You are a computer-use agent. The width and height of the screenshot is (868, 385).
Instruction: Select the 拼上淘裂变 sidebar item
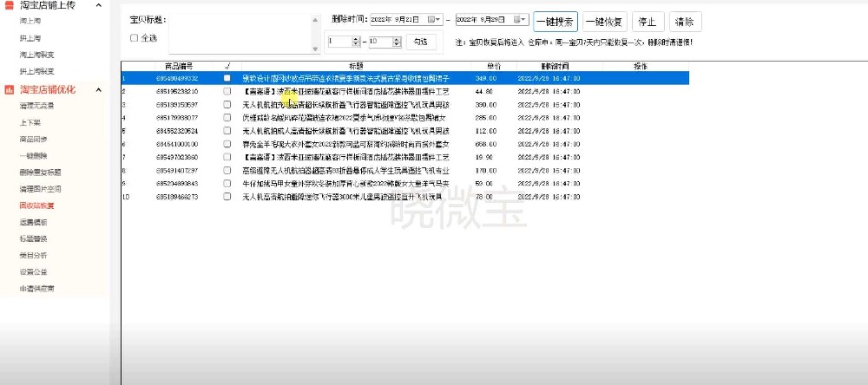(36, 71)
